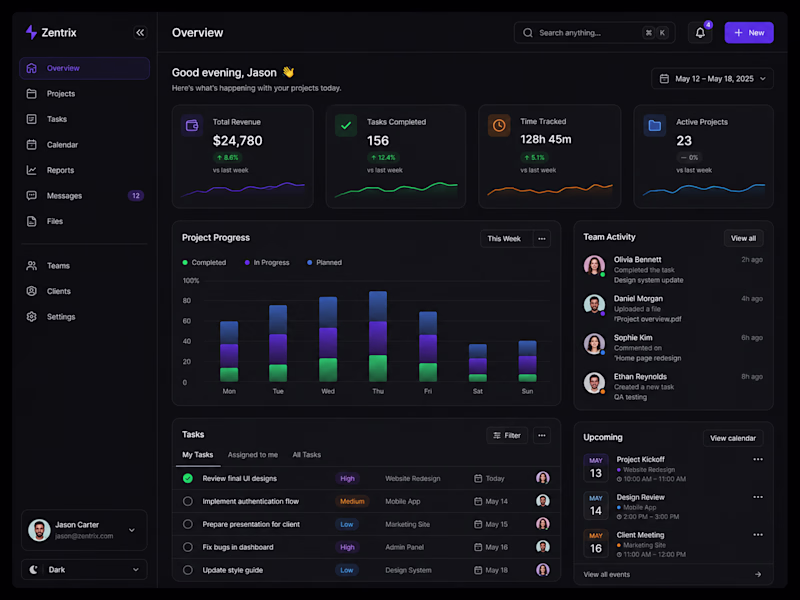
Task: Click the Time Tracked clock icon
Action: click(x=499, y=126)
